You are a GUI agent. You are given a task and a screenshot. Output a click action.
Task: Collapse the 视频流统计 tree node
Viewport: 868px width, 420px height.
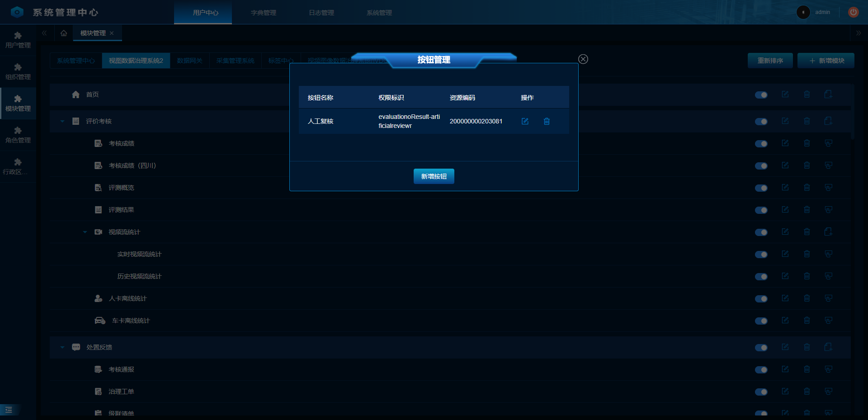(85, 232)
